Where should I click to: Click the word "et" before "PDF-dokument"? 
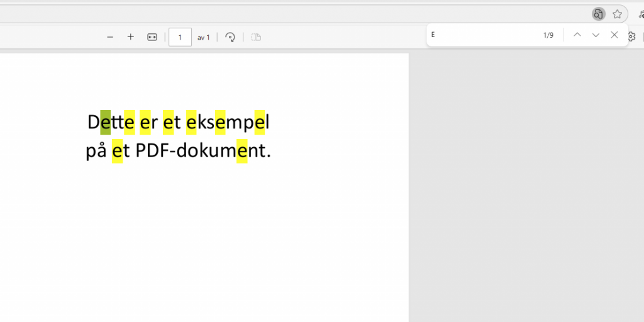121,151
